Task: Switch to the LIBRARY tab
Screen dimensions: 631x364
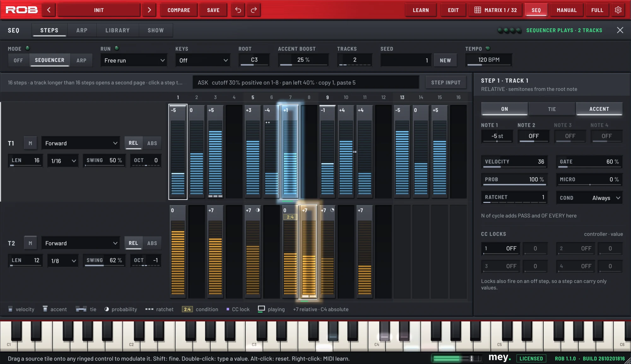Action: pos(117,30)
